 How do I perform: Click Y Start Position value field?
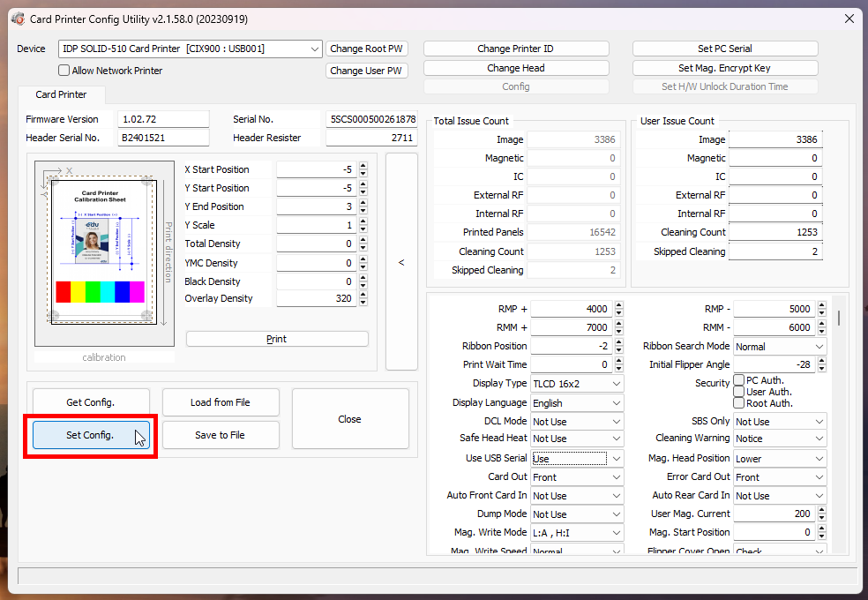(317, 188)
